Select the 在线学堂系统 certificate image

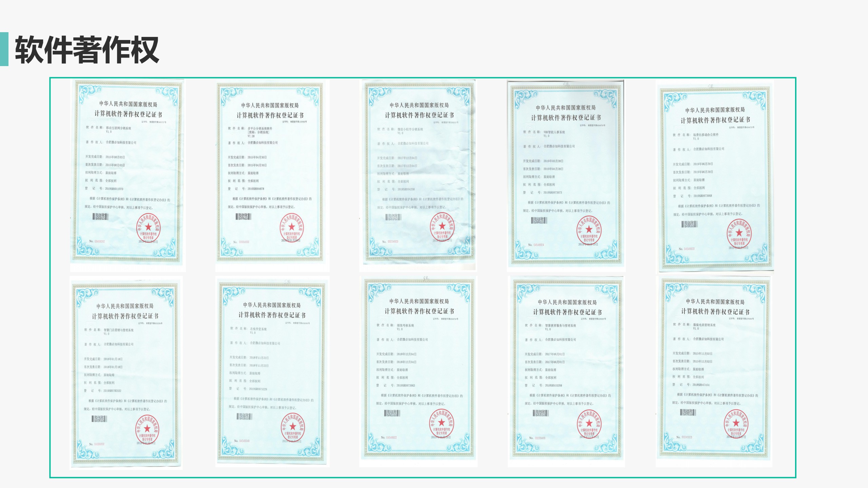(272, 371)
